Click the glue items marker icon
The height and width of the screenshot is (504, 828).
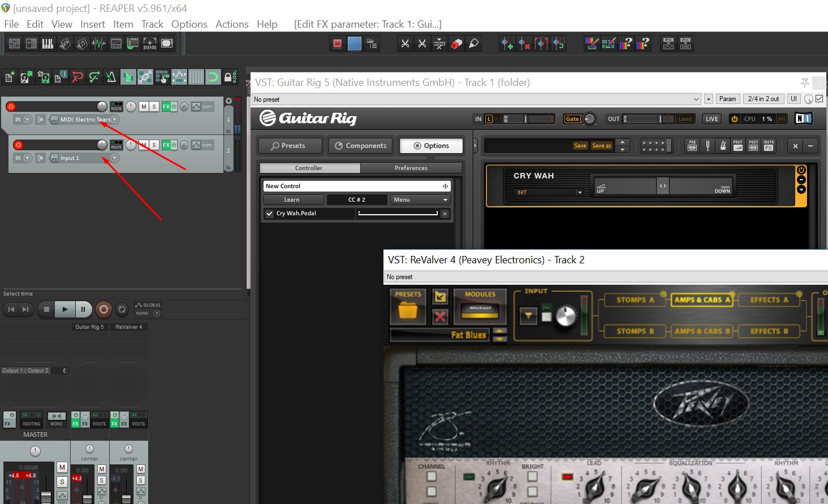click(x=474, y=44)
